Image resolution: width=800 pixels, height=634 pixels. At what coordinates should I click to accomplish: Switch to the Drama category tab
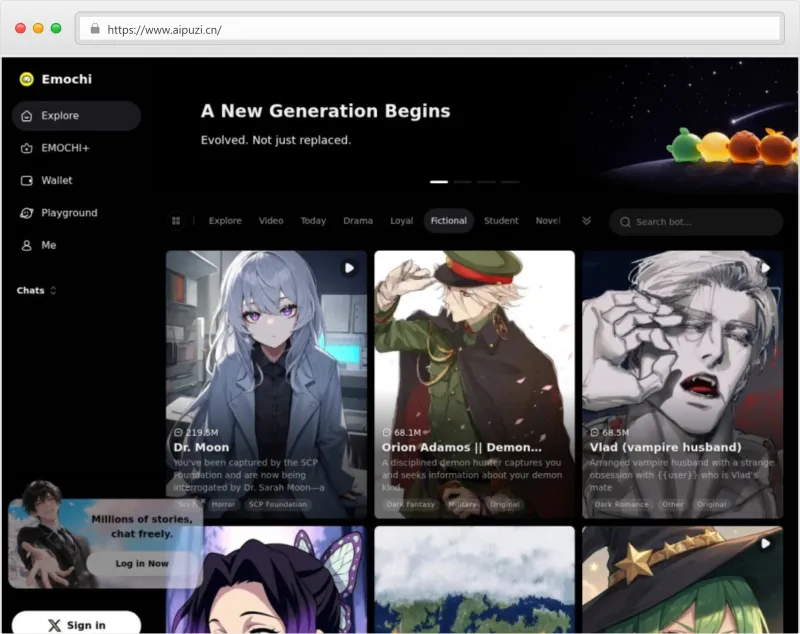[x=357, y=221]
